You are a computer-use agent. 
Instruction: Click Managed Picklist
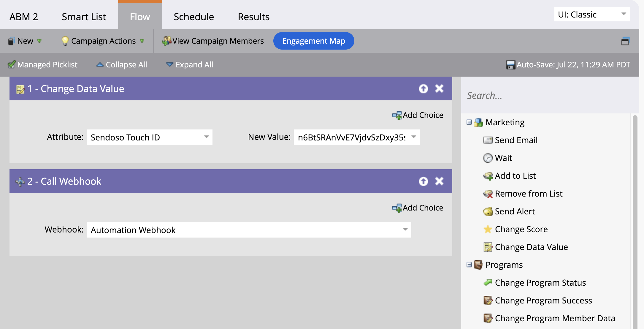click(42, 65)
